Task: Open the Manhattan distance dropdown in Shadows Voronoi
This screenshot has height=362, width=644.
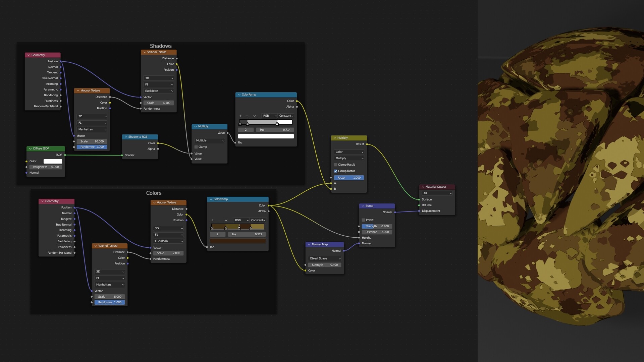Action: pos(92,130)
